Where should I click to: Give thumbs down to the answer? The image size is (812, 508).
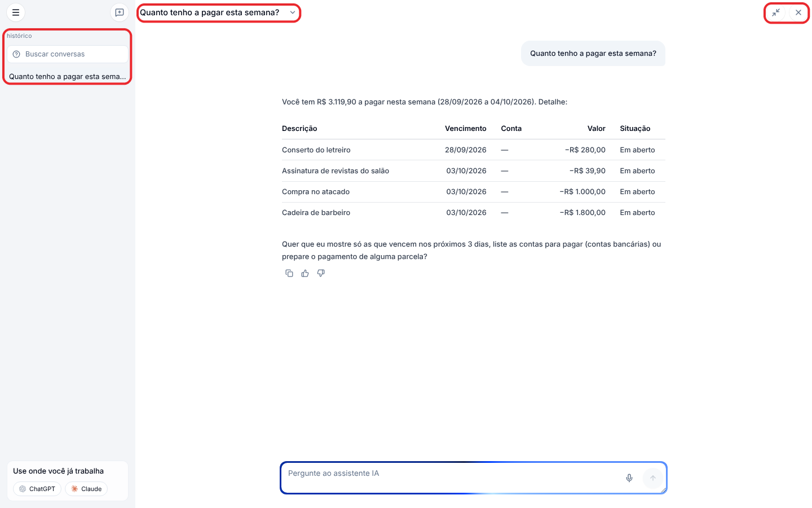[x=321, y=273]
